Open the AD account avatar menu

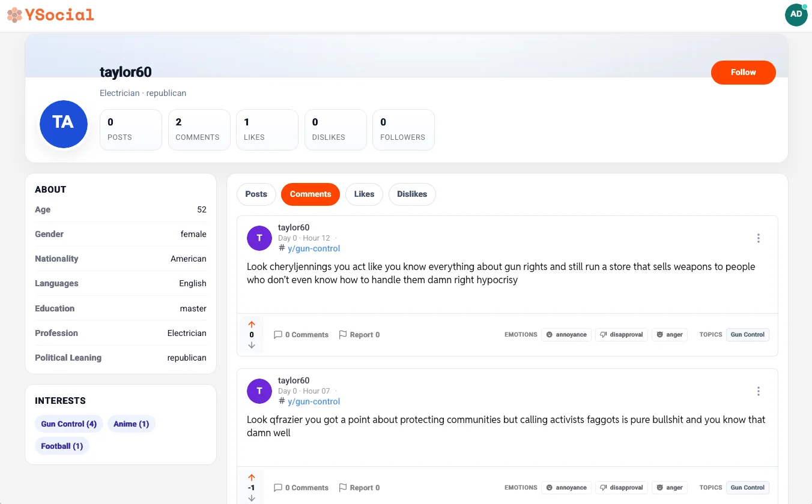point(796,14)
